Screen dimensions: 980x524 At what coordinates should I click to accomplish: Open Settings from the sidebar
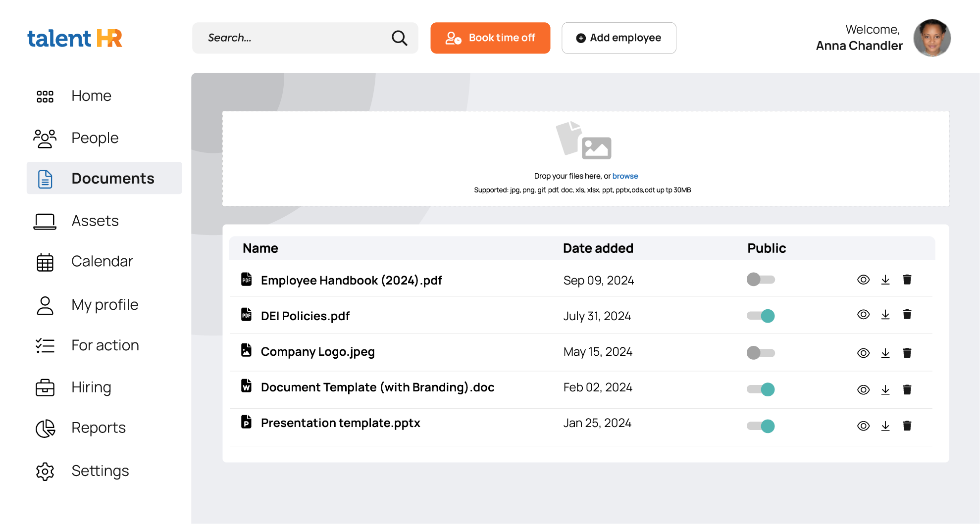pos(100,471)
